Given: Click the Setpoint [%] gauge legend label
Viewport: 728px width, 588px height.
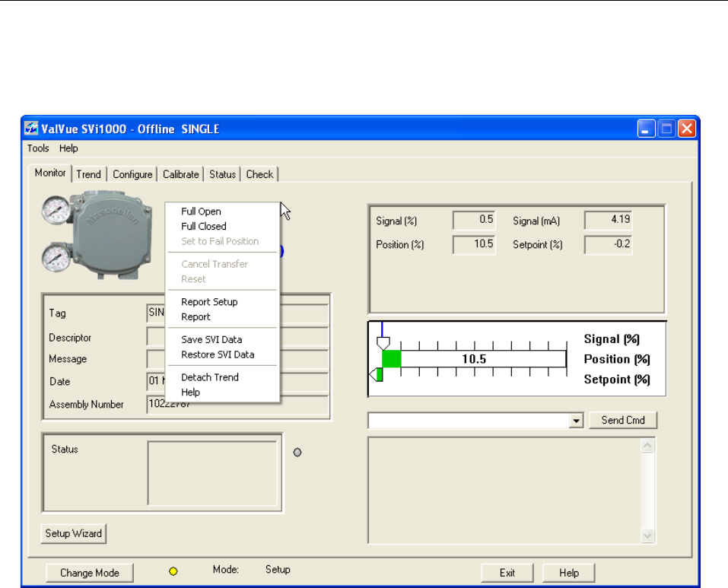Looking at the screenshot, I should point(617,380).
